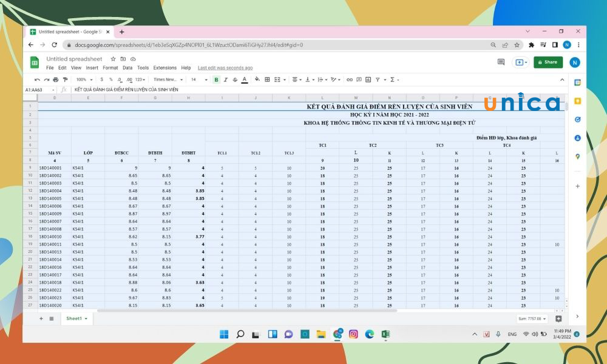This screenshot has height=364, width=607.
Task: Open Contacts side panel icon
Action: click(578, 138)
